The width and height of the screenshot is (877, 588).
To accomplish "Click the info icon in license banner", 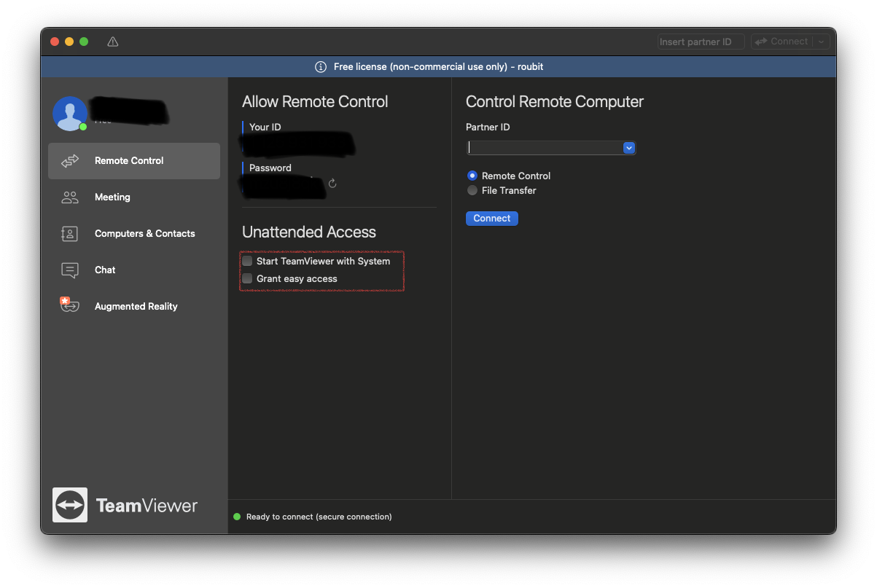I will (320, 67).
